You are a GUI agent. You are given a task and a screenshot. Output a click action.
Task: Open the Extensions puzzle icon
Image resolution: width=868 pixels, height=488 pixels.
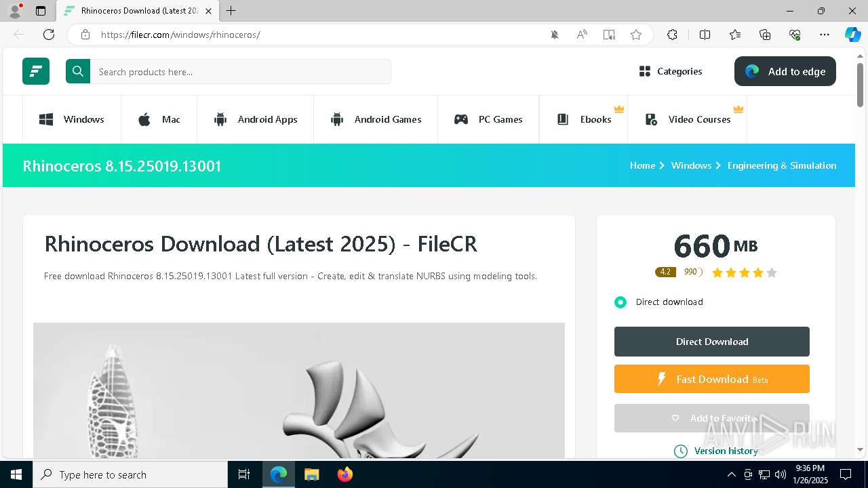pos(672,35)
